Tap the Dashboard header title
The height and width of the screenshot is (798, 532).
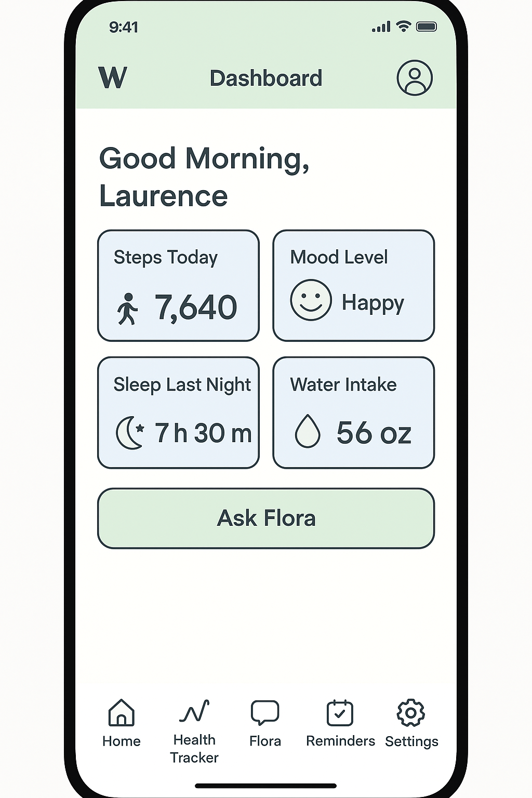click(x=266, y=78)
